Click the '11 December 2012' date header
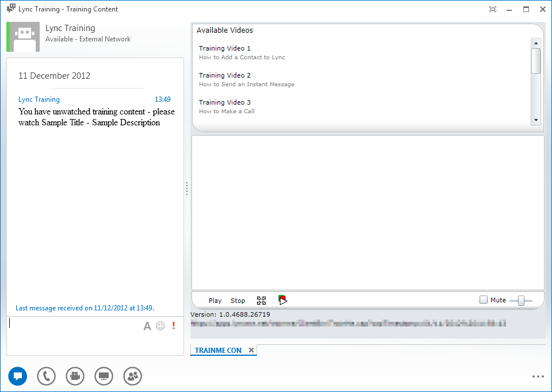Viewport: 552px width, 392px height. 54,76
